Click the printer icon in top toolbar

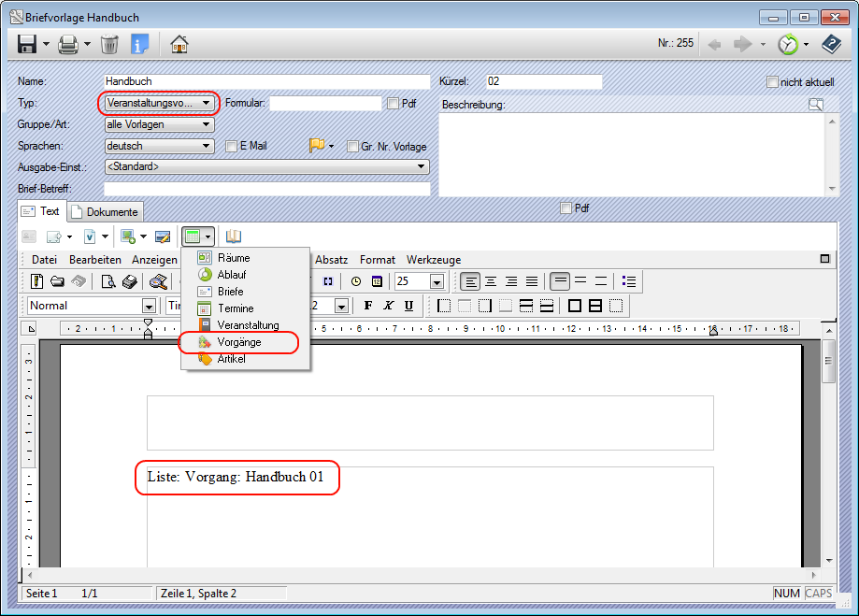click(67, 44)
